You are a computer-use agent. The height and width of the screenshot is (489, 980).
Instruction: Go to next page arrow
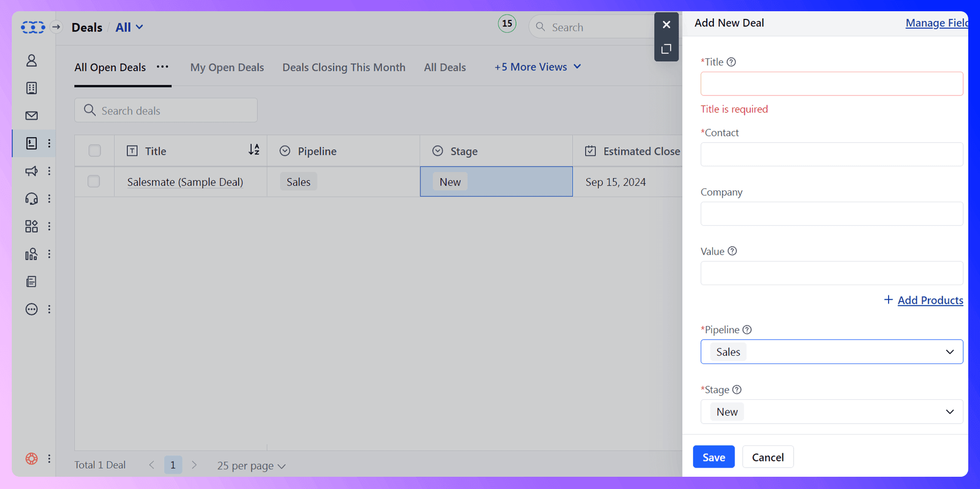click(194, 465)
